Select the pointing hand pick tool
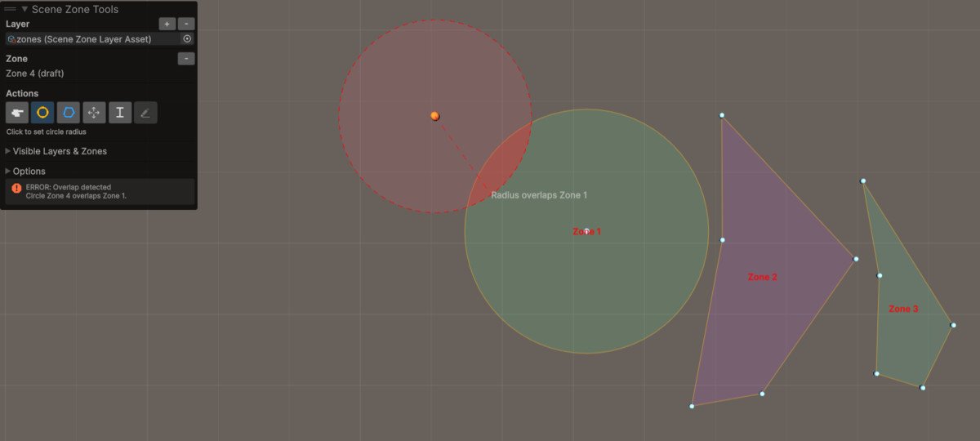The height and width of the screenshot is (441, 980). [x=18, y=113]
